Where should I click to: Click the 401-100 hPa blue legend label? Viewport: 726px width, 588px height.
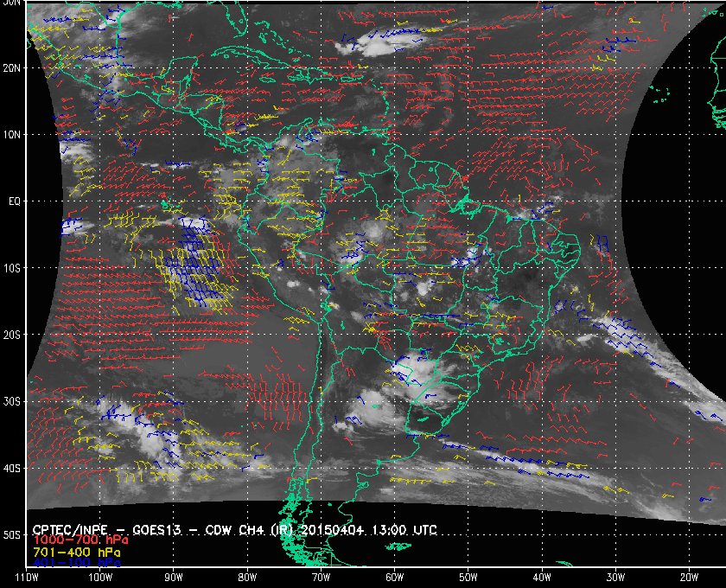77,563
